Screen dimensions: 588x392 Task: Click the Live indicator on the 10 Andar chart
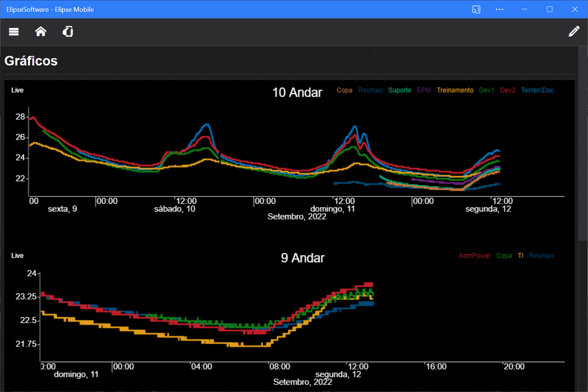tap(17, 90)
